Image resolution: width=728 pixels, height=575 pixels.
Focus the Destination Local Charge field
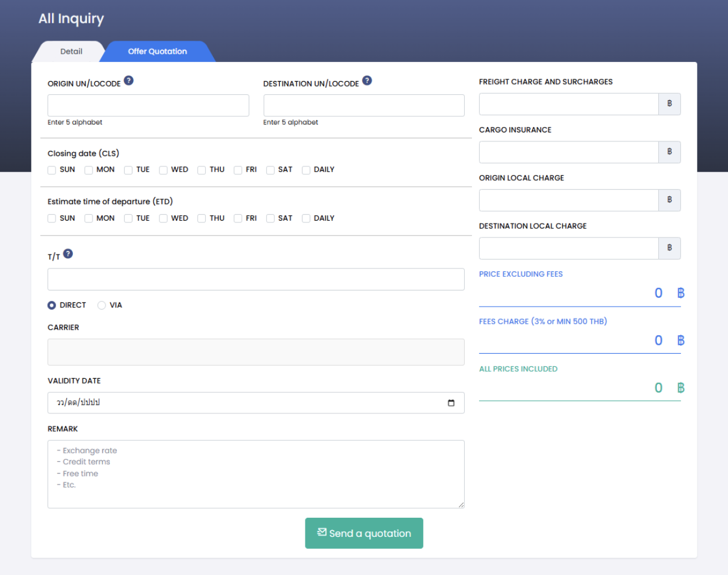[569, 248]
